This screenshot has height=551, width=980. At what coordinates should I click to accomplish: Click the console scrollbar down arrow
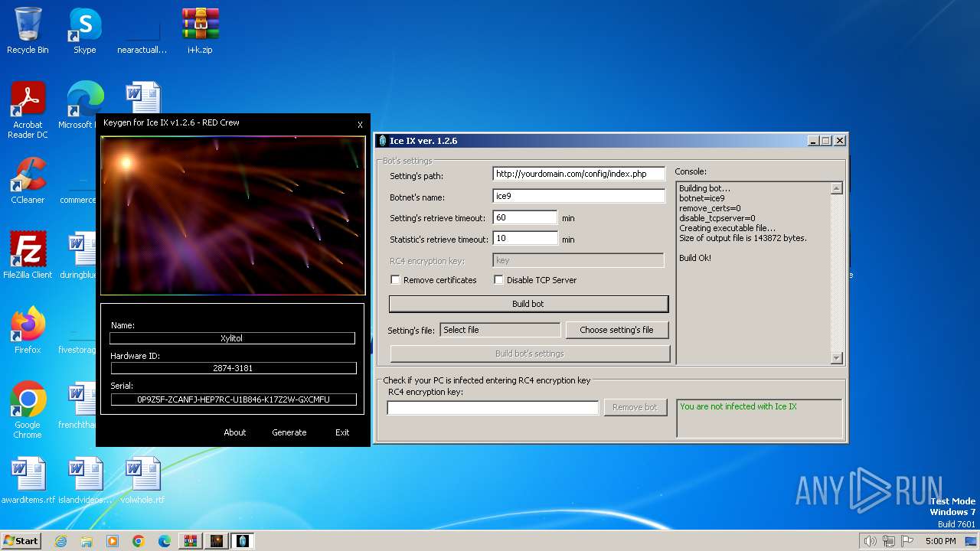(836, 357)
